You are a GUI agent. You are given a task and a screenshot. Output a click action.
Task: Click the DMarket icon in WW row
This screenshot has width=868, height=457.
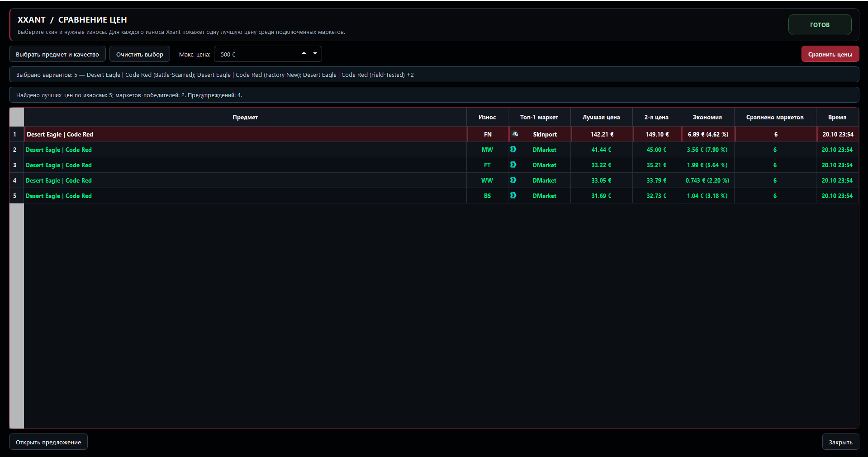point(513,180)
